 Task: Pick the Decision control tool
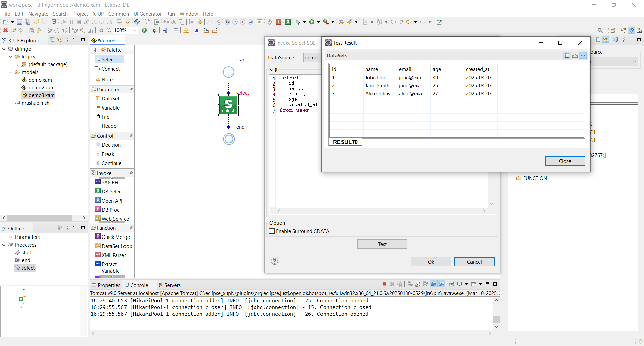point(111,145)
